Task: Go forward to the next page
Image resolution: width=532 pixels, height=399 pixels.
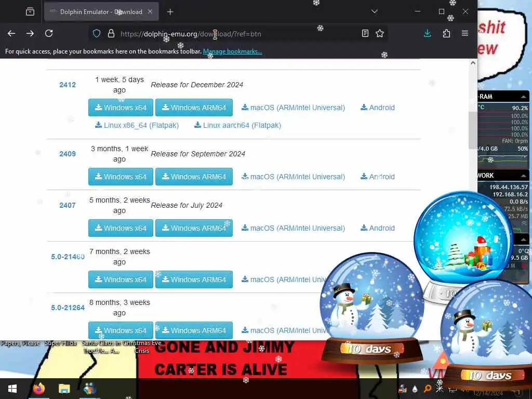Action: pyautogui.click(x=30, y=33)
